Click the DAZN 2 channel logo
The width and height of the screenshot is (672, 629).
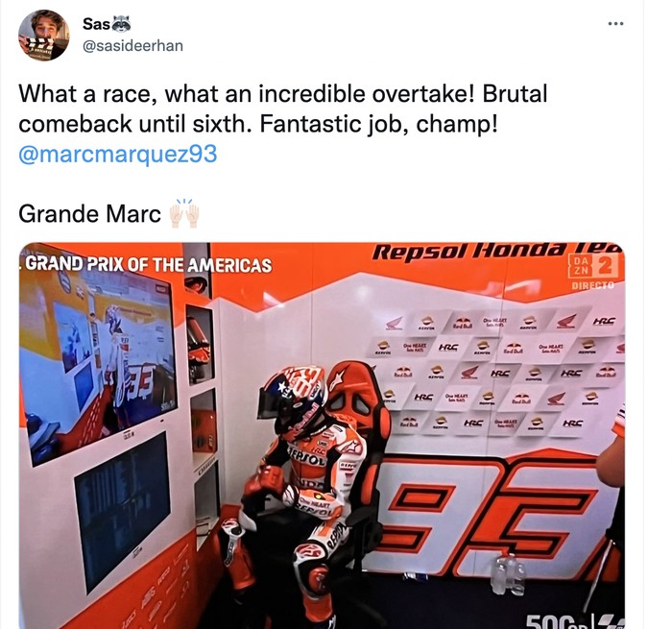pyautogui.click(x=593, y=266)
